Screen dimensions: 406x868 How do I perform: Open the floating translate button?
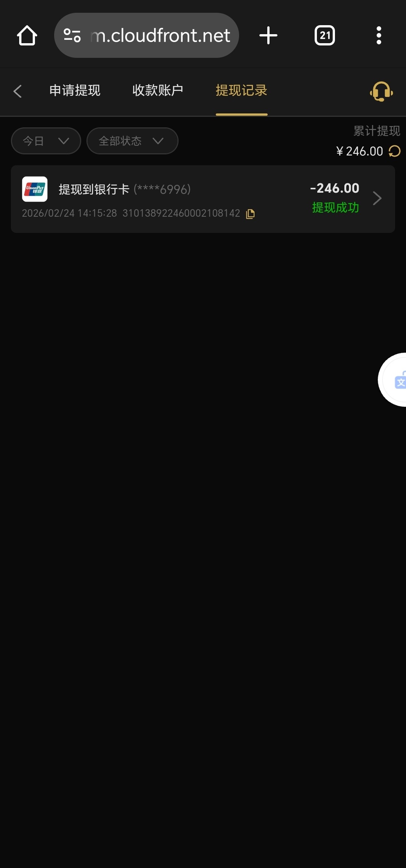tap(393, 380)
